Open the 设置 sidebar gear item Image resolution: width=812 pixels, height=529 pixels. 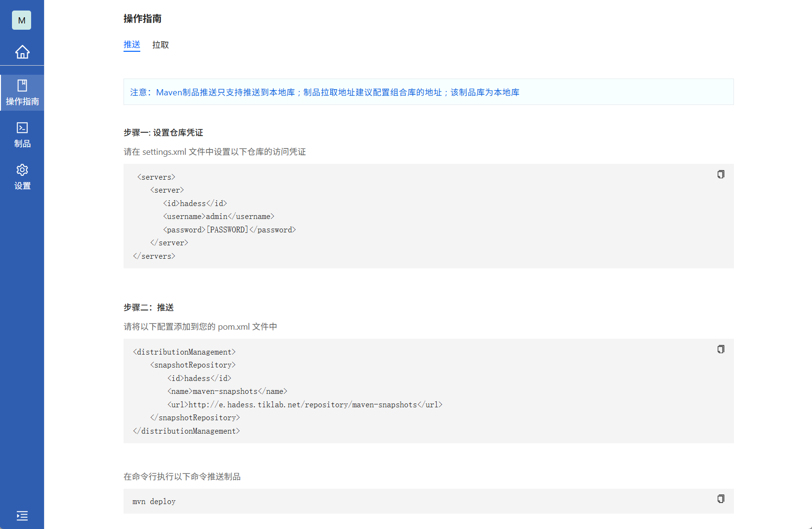click(x=22, y=177)
